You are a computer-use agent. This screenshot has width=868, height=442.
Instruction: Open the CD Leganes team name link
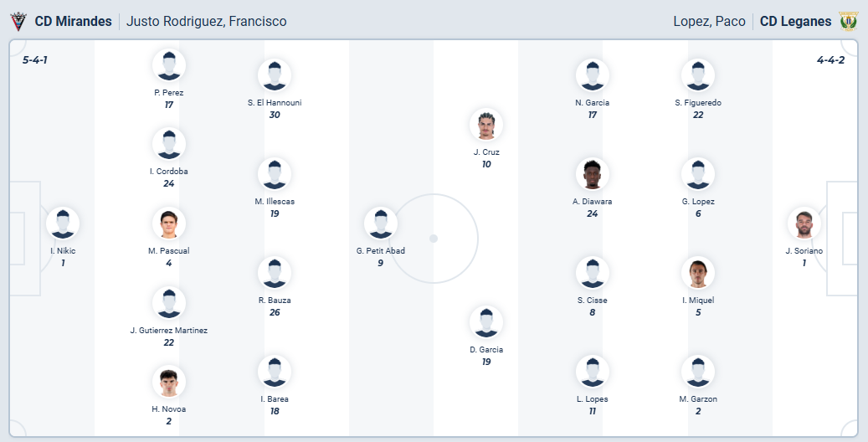[795, 22]
